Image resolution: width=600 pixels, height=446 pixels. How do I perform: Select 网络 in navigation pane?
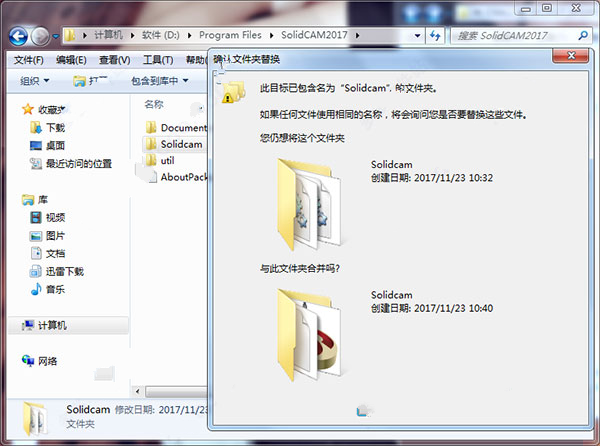pyautogui.click(x=47, y=361)
